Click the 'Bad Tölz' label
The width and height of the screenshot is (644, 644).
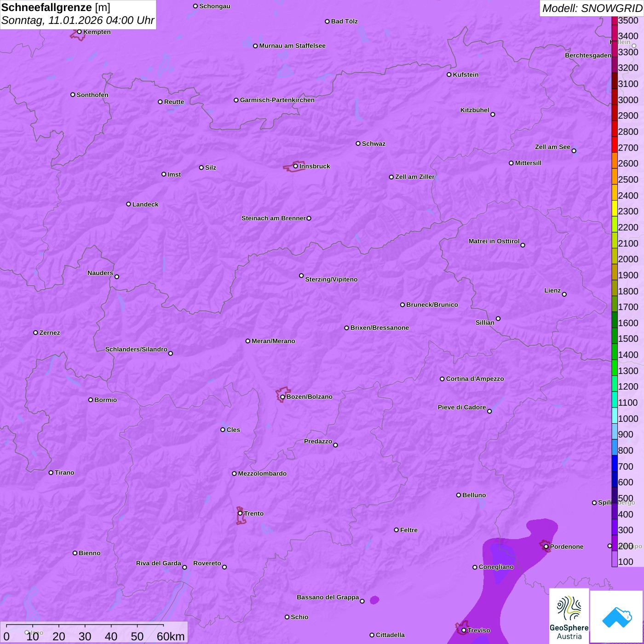coord(344,21)
